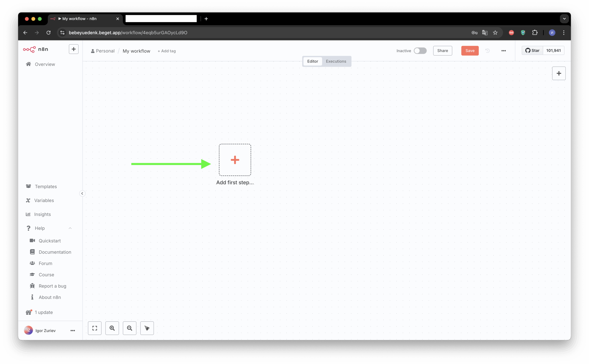Viewport: 589px width, 364px height.
Task: Zoom out on the workflow canvas
Action: 130,328
